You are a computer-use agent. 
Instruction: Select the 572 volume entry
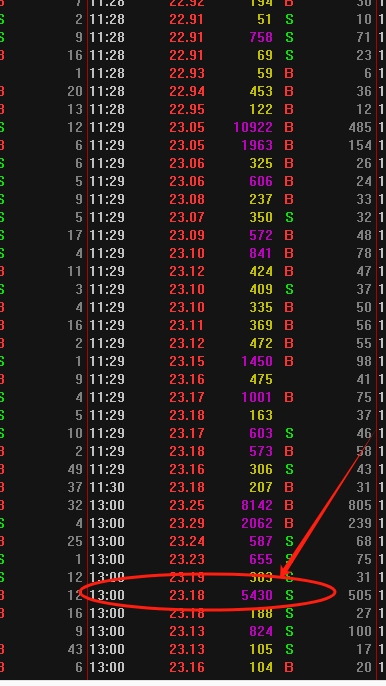tap(261, 235)
